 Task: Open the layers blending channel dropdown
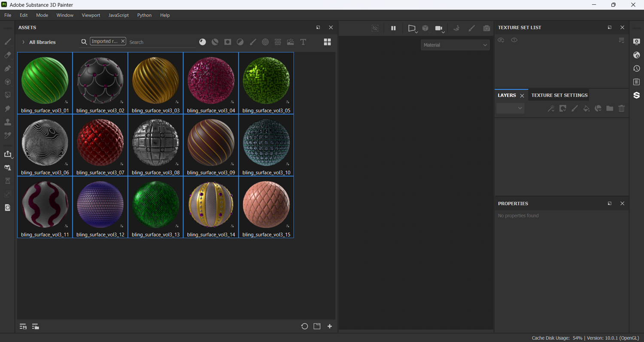point(510,109)
